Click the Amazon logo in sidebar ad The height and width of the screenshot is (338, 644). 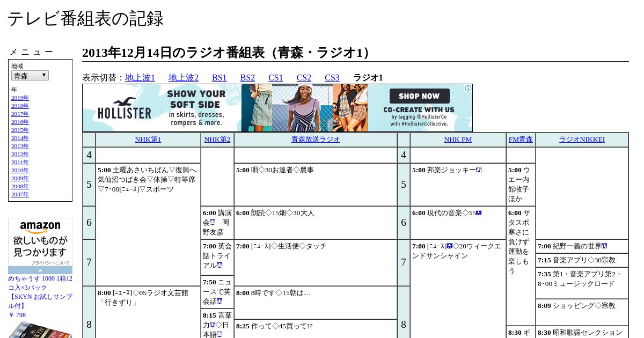pyautogui.click(x=40, y=227)
